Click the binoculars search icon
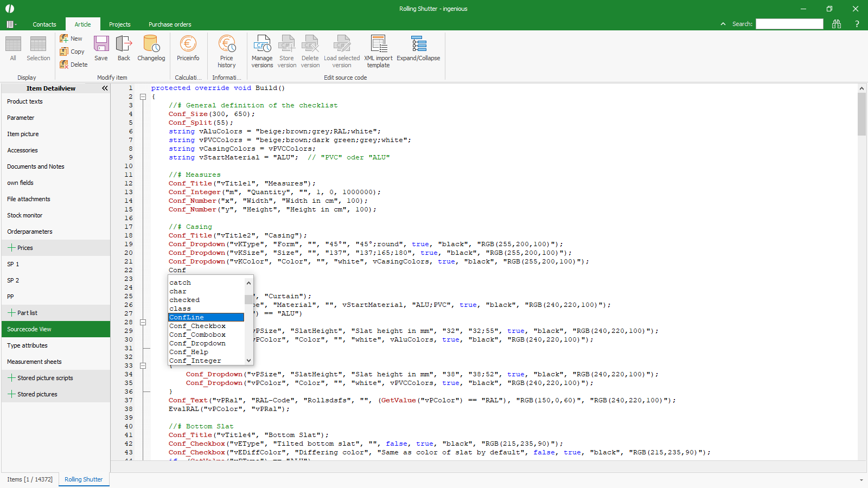Viewport: 868px width, 488px height. click(x=837, y=24)
